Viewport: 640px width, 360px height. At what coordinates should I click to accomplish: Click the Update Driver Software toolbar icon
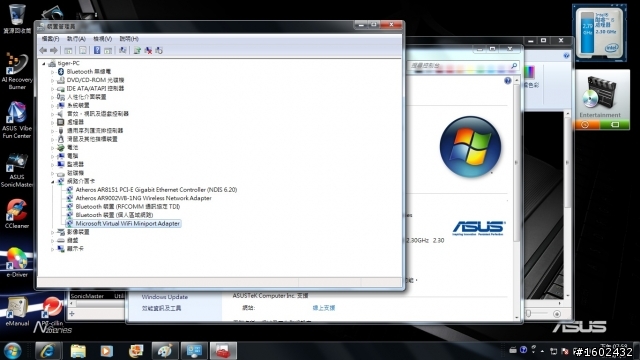[x=137, y=50]
